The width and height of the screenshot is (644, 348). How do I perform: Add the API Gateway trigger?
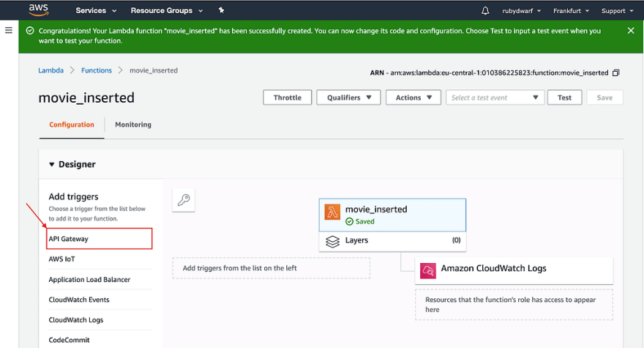pyautogui.click(x=100, y=239)
